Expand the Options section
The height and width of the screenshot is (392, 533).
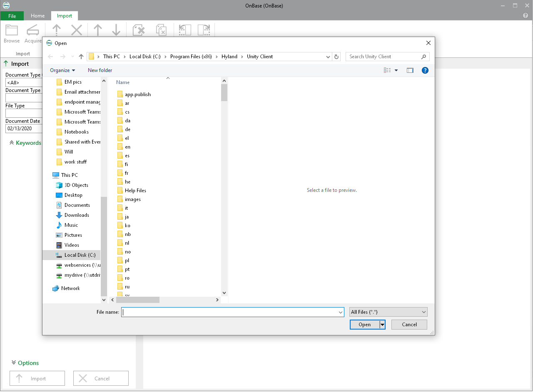tap(25, 363)
